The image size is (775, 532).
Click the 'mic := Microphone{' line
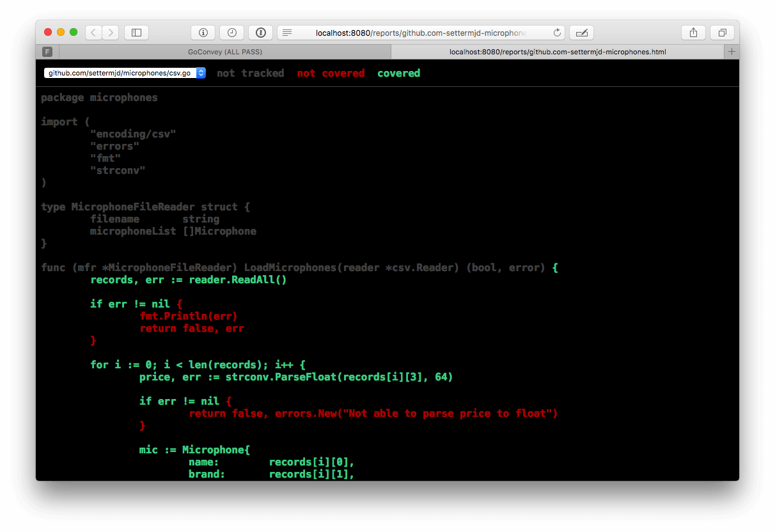pyautogui.click(x=194, y=450)
